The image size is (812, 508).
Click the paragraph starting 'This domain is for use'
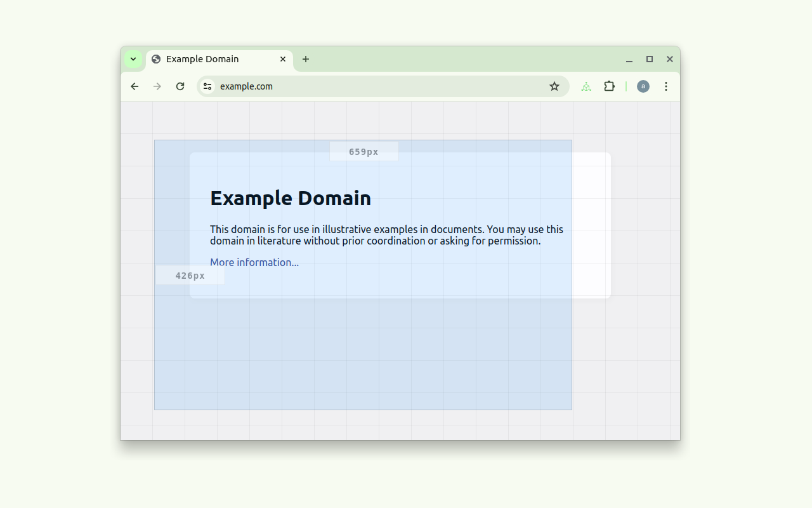tap(387, 235)
